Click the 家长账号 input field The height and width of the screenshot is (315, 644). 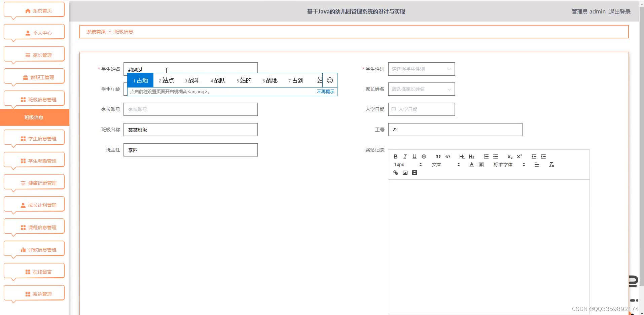click(191, 109)
